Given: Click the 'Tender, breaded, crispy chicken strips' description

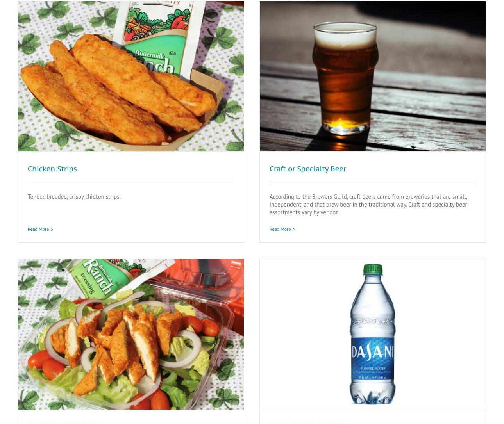Looking at the screenshot, I should tap(74, 196).
